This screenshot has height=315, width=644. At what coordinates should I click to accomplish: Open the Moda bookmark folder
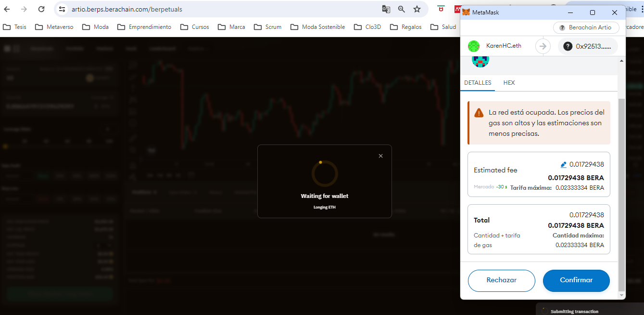click(95, 27)
